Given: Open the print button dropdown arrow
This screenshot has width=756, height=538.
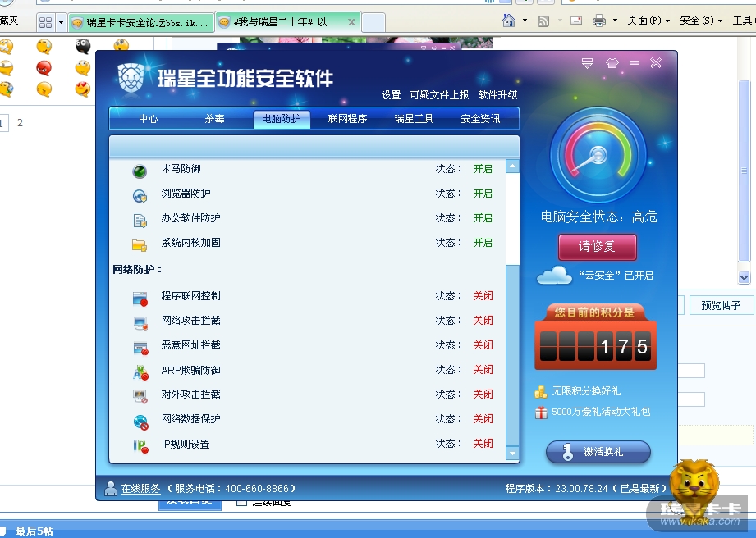Looking at the screenshot, I should [615, 21].
